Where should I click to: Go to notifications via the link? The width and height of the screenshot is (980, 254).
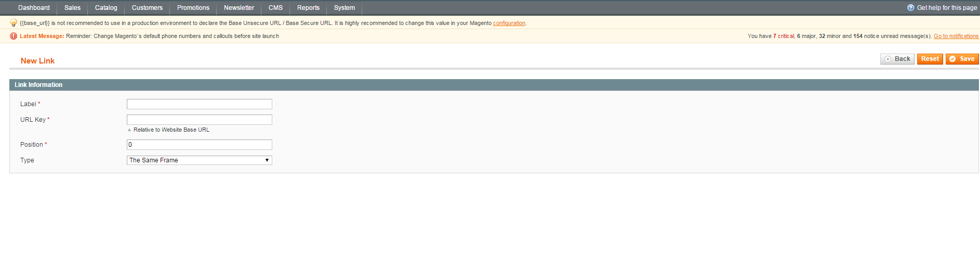pyautogui.click(x=956, y=36)
